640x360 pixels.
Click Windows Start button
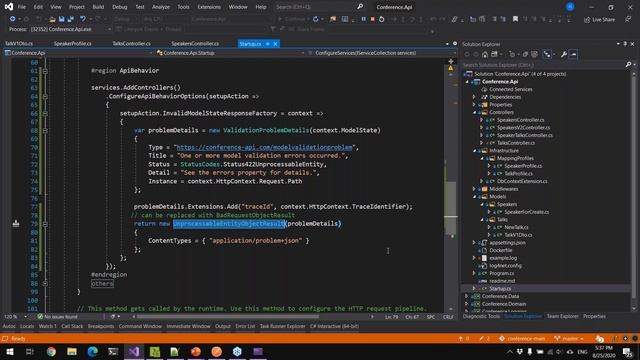10,351
